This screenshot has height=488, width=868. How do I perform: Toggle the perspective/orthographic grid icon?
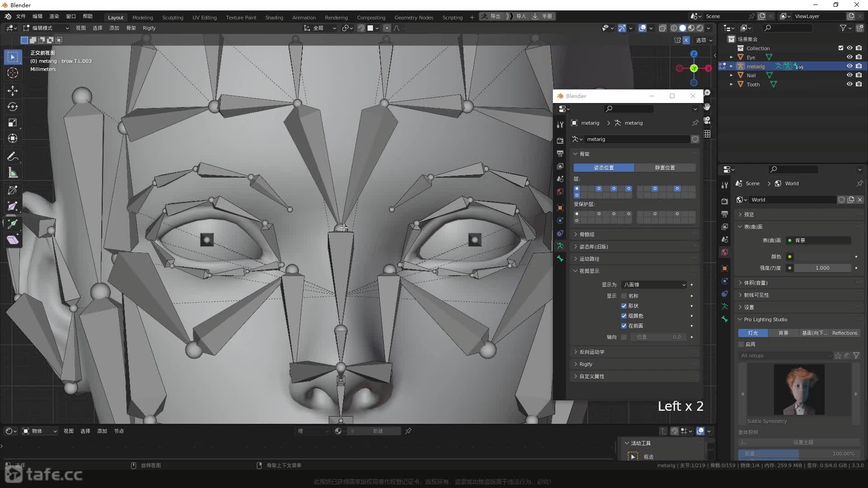(707, 134)
